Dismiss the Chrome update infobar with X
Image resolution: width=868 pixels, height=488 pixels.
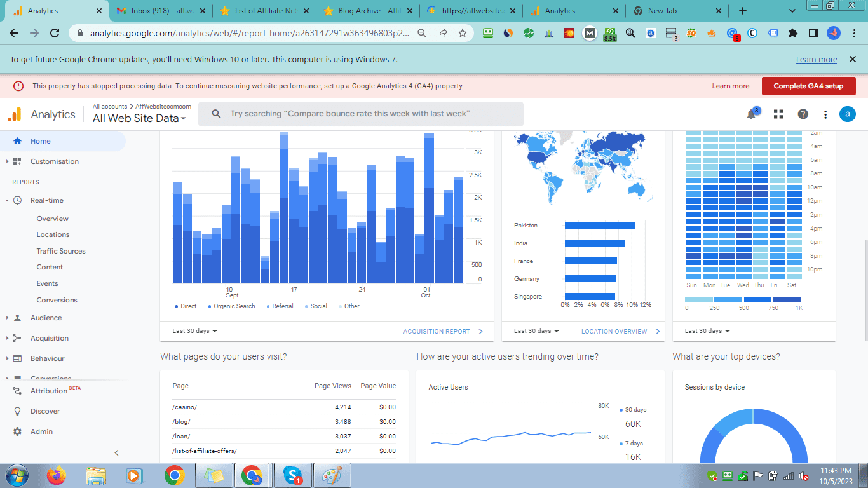point(852,59)
